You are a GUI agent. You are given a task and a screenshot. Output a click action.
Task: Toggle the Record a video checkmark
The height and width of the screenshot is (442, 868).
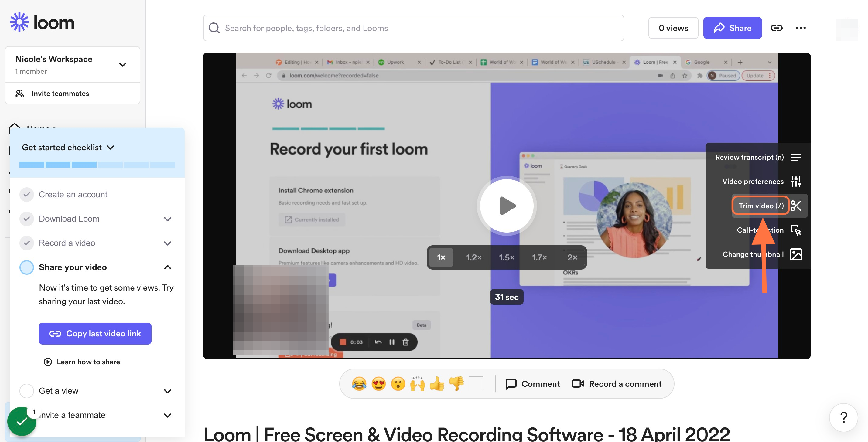coord(27,243)
